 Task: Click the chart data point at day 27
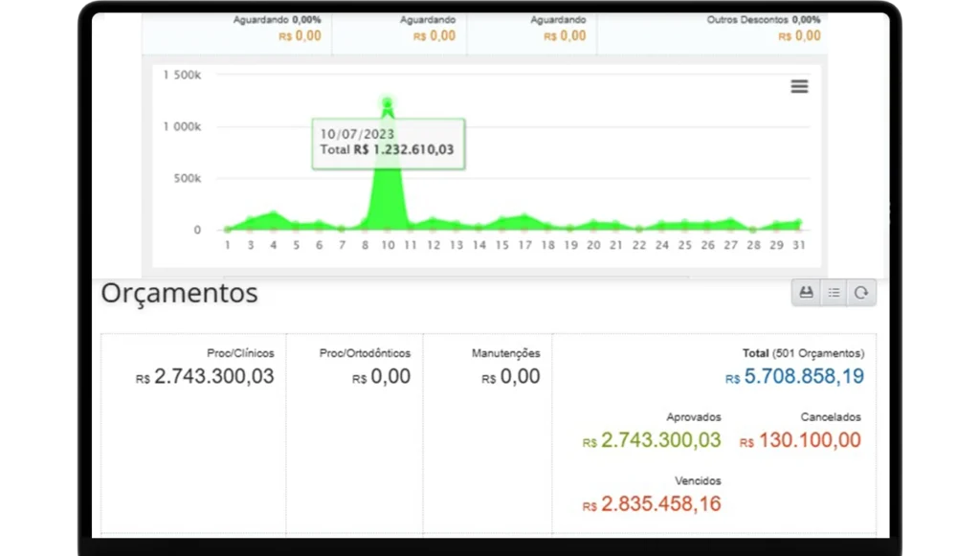pyautogui.click(x=731, y=220)
